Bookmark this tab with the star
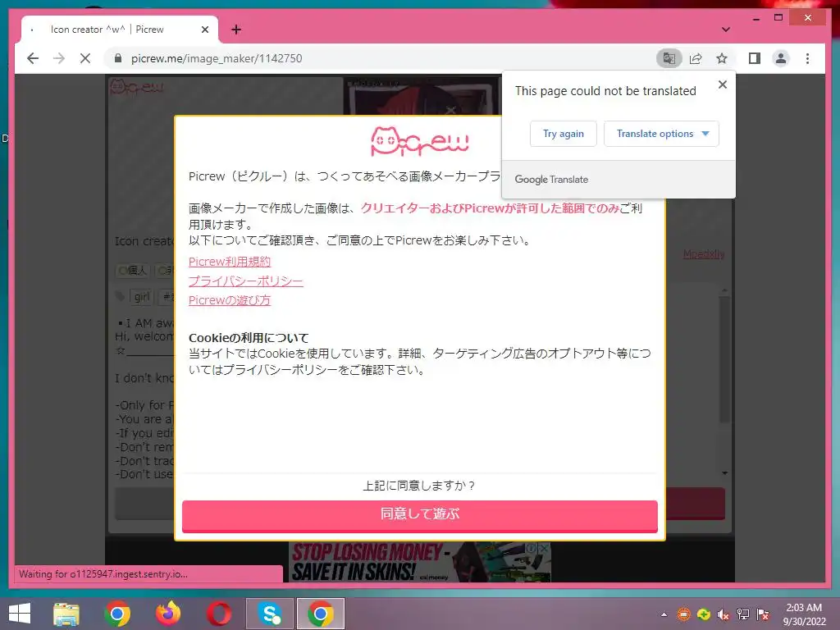Image resolution: width=840 pixels, height=630 pixels. coord(722,58)
